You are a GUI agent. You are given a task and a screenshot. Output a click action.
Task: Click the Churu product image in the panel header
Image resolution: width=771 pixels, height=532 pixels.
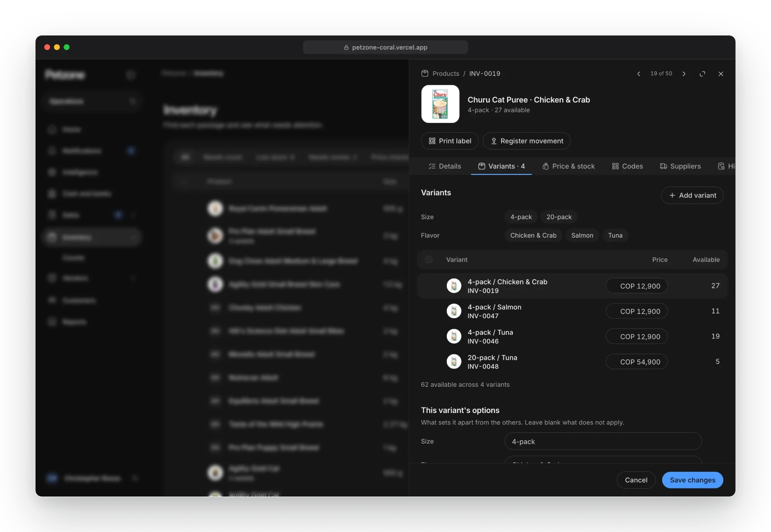pyautogui.click(x=440, y=104)
